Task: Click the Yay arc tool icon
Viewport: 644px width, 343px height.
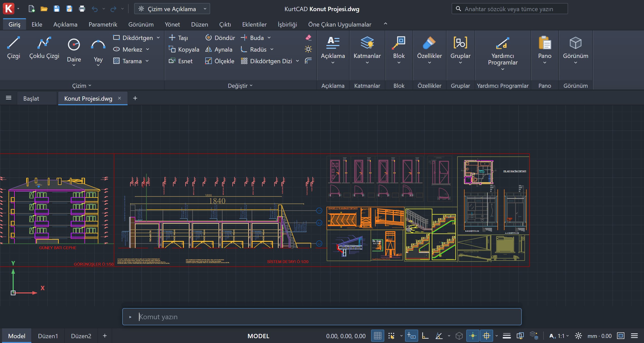Action: click(x=98, y=45)
